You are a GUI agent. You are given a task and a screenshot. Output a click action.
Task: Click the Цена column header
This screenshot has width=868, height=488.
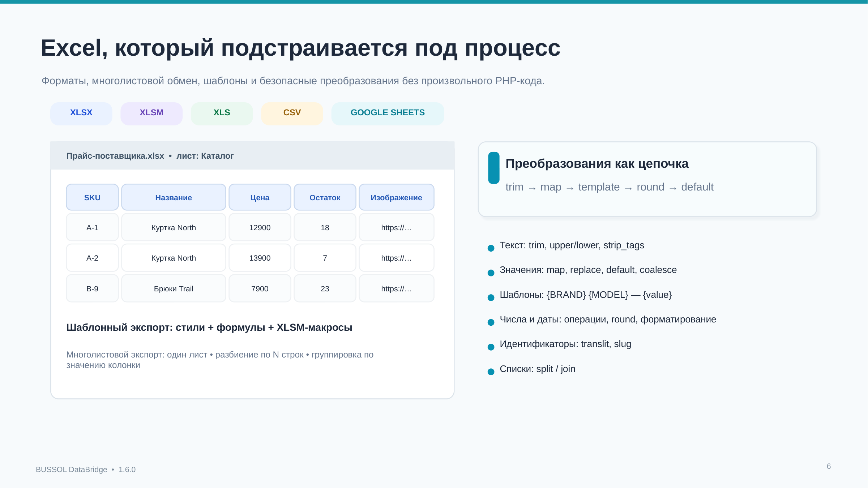[260, 197]
